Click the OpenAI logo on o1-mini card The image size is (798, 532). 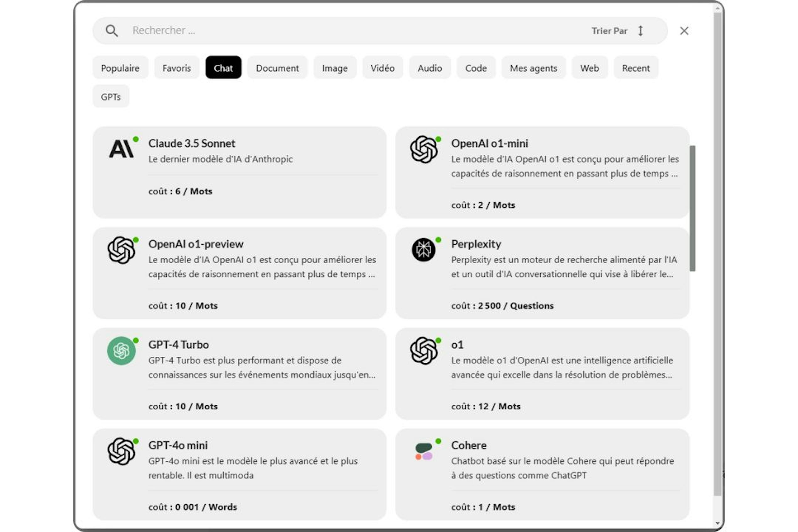pos(424,149)
